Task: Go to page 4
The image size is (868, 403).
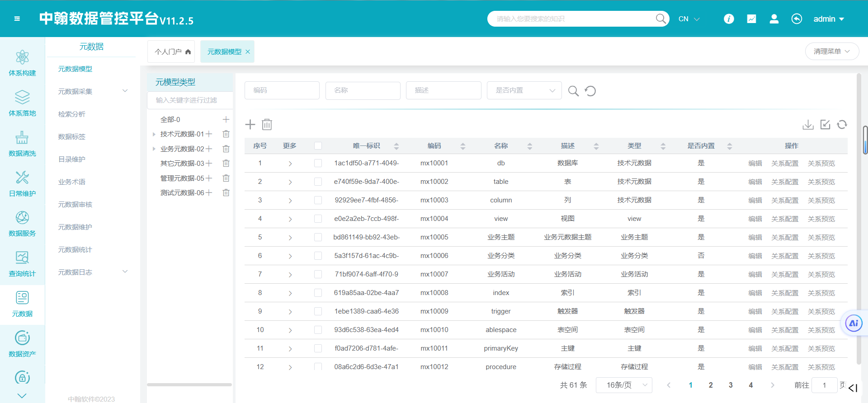Action: (751, 385)
